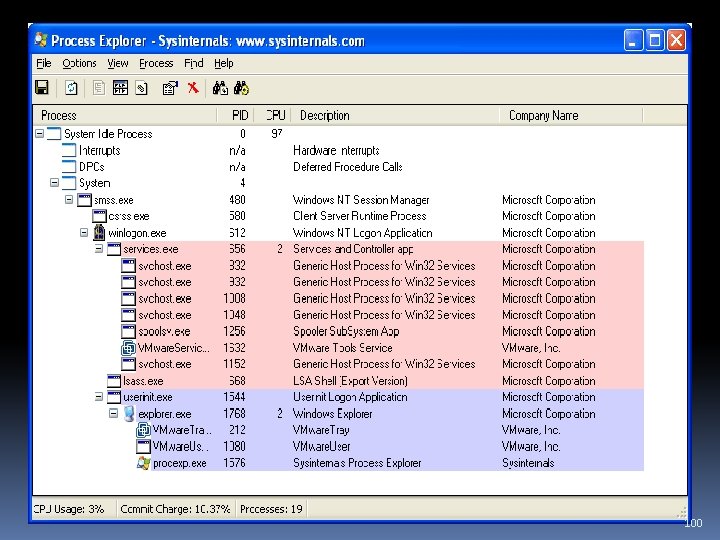
Task: Click the spoolsv.exe window icon
Action: tap(129, 332)
